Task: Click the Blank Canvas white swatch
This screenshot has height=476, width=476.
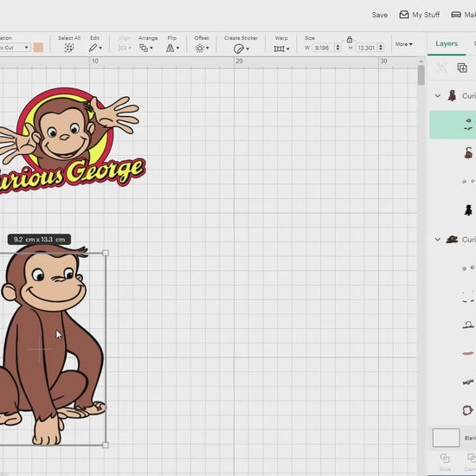Action: click(446, 437)
